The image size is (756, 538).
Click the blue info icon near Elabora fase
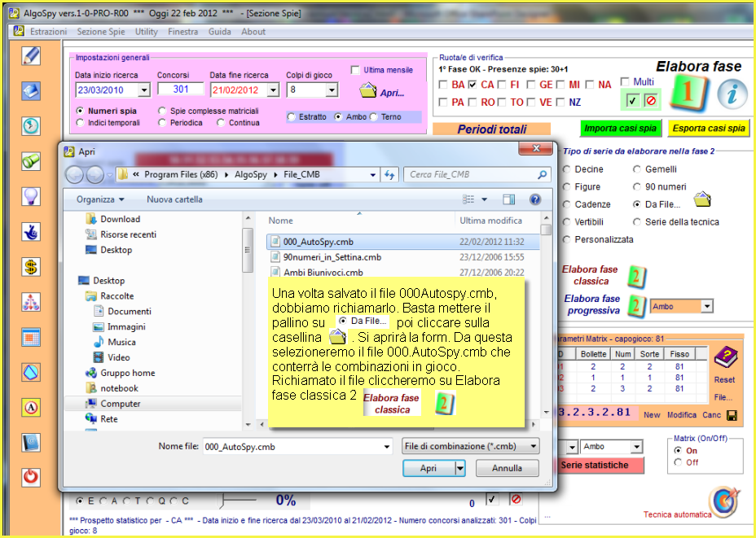(x=732, y=94)
